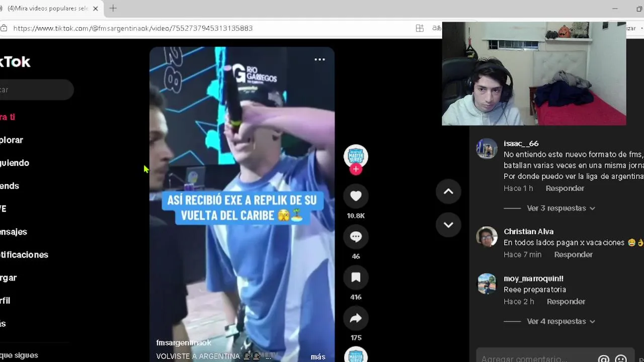Open FMS Master Series profile avatar
This screenshot has height=362, width=644.
[x=356, y=156]
